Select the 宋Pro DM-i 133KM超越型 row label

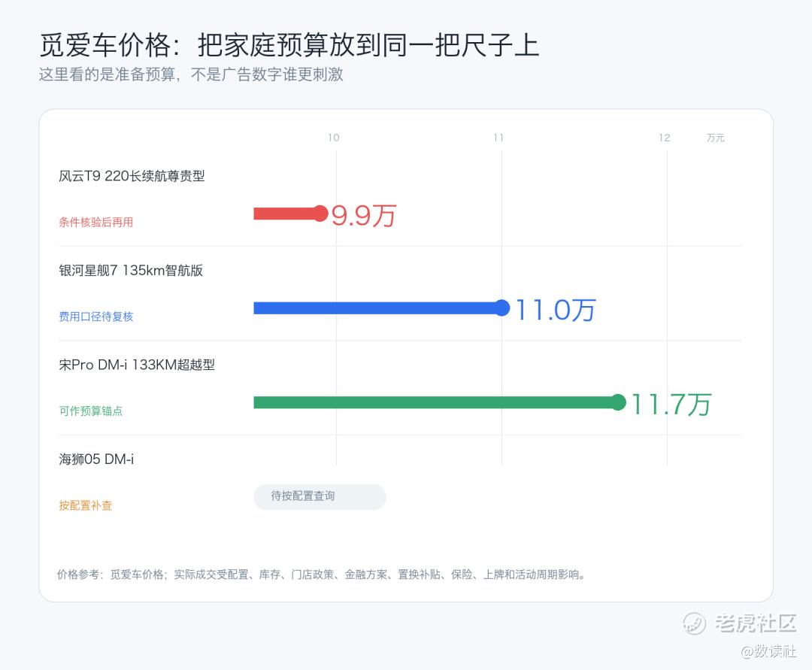(137, 365)
